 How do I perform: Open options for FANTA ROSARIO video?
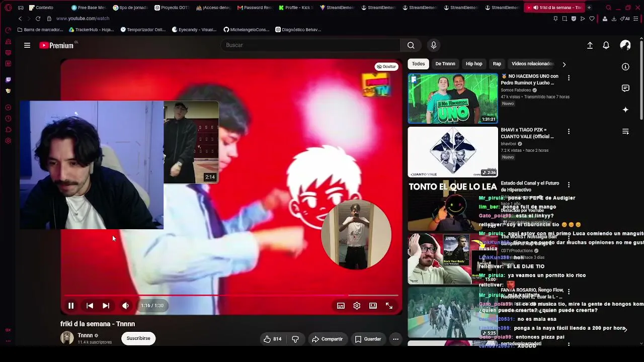[x=569, y=292]
